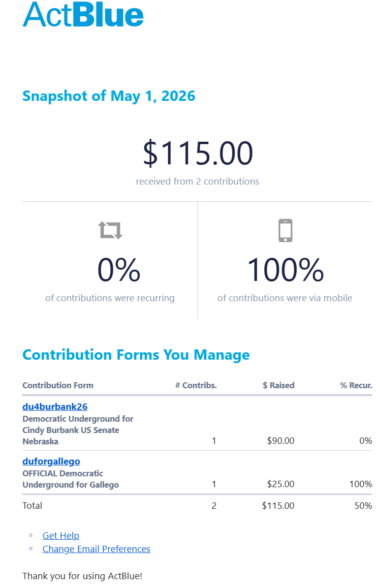Screen dimensions: 376x588
Task: Click the Snapshot of May 1, 2026 heading
Action: pos(109,96)
